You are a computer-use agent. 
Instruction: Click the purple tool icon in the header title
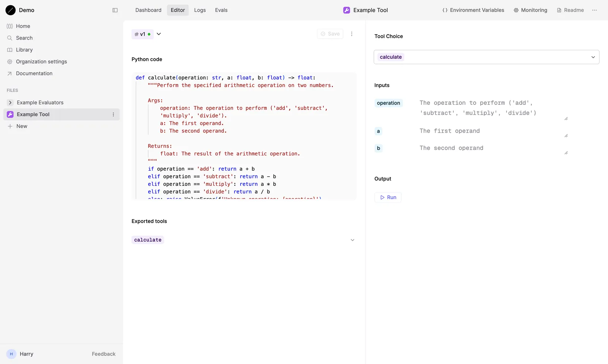point(347,10)
